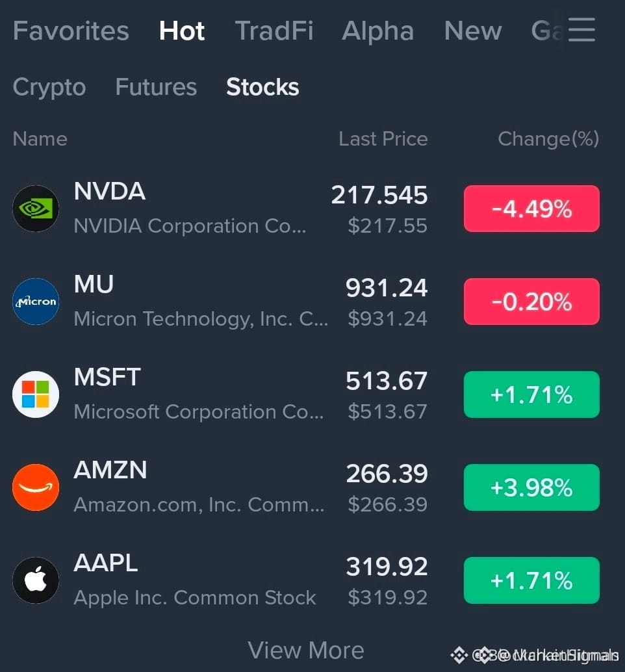Open the AAPL stock row

point(306,581)
